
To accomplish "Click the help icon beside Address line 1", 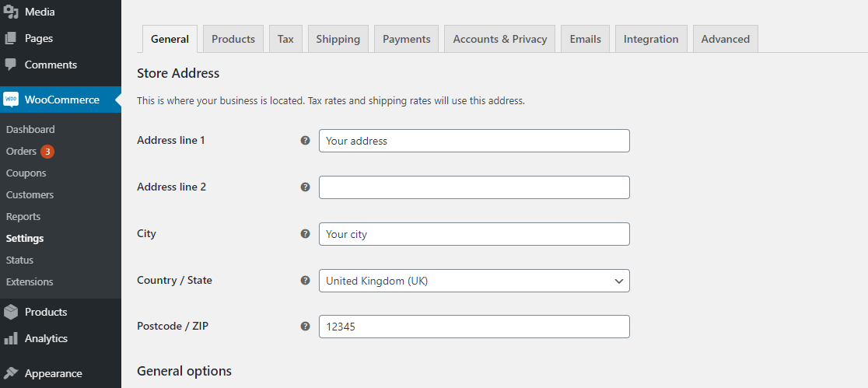I will click(305, 141).
